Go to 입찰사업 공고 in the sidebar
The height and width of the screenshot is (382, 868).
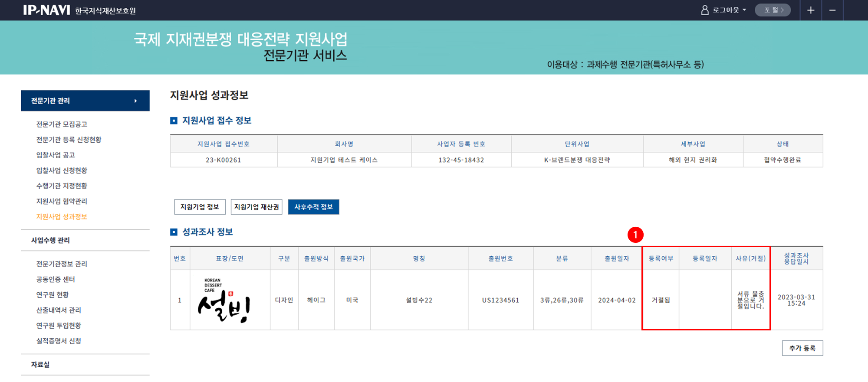(x=56, y=155)
